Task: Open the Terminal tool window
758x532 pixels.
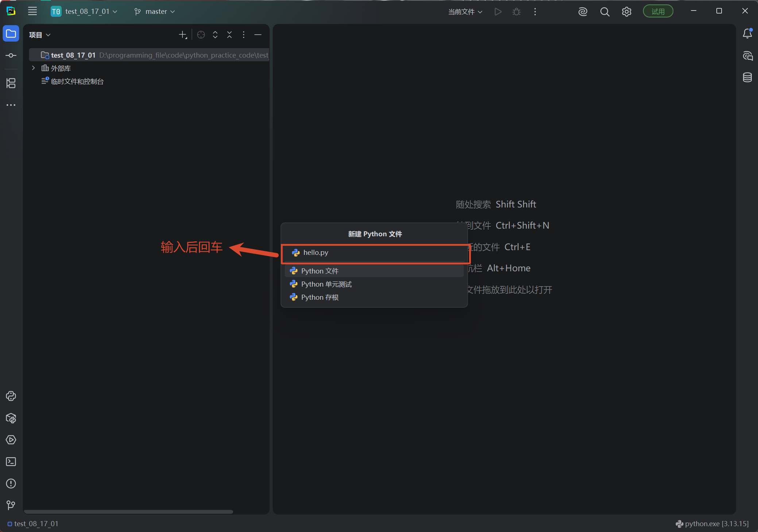Action: tap(11, 462)
